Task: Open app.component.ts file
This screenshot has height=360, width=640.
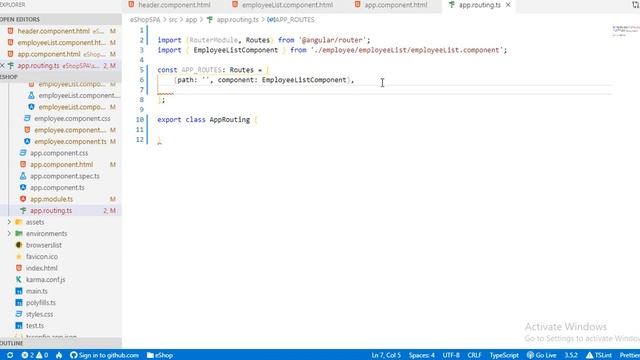Action: pyautogui.click(x=57, y=187)
